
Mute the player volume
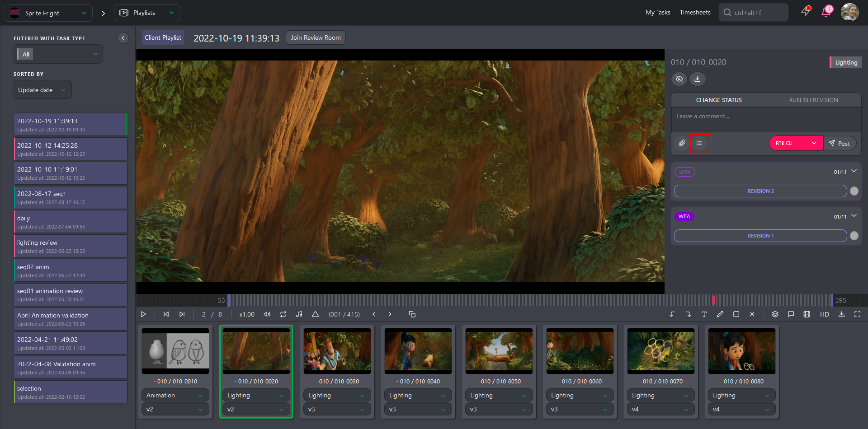coord(267,314)
